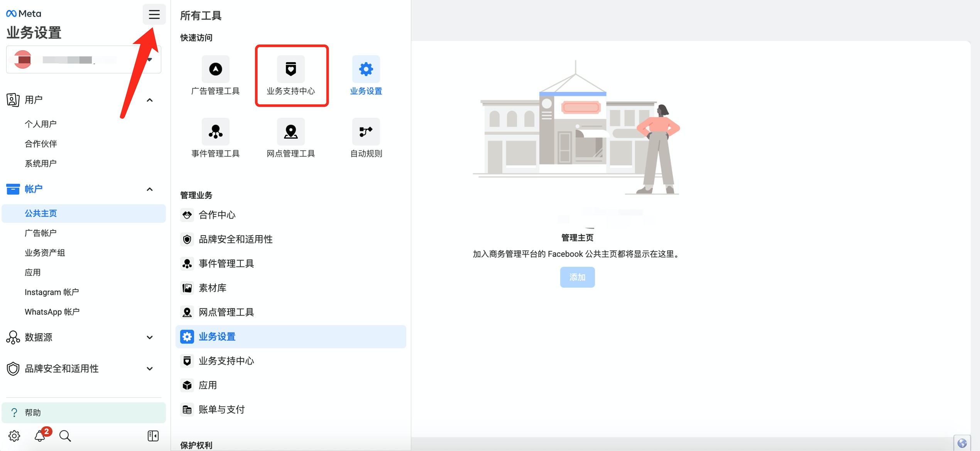Click the globe icon at bottom right
Image resolution: width=980 pixels, height=451 pixels.
point(962,443)
